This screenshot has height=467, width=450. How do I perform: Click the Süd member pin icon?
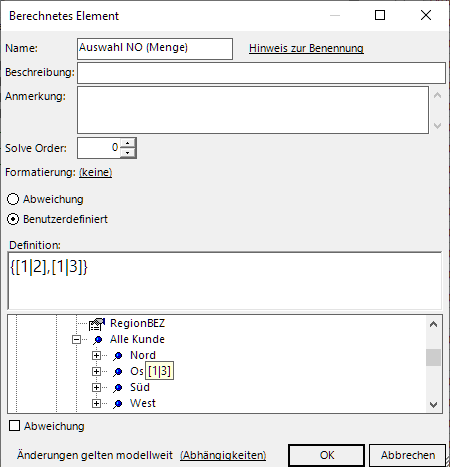coord(117,388)
